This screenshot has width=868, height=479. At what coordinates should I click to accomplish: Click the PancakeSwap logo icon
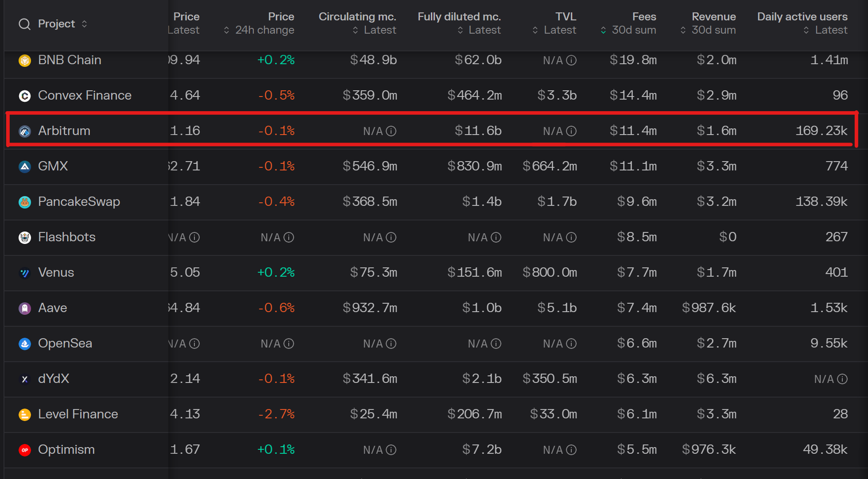(x=25, y=202)
